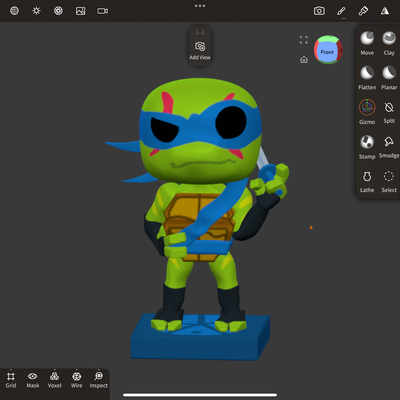Select the Clay brush tool
The height and width of the screenshot is (400, 400).
click(x=389, y=43)
